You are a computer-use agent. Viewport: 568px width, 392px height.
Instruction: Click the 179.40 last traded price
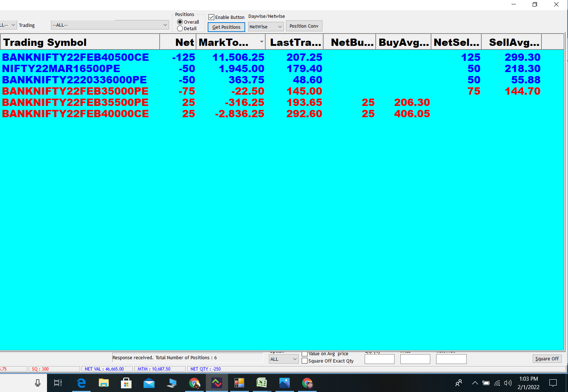304,68
